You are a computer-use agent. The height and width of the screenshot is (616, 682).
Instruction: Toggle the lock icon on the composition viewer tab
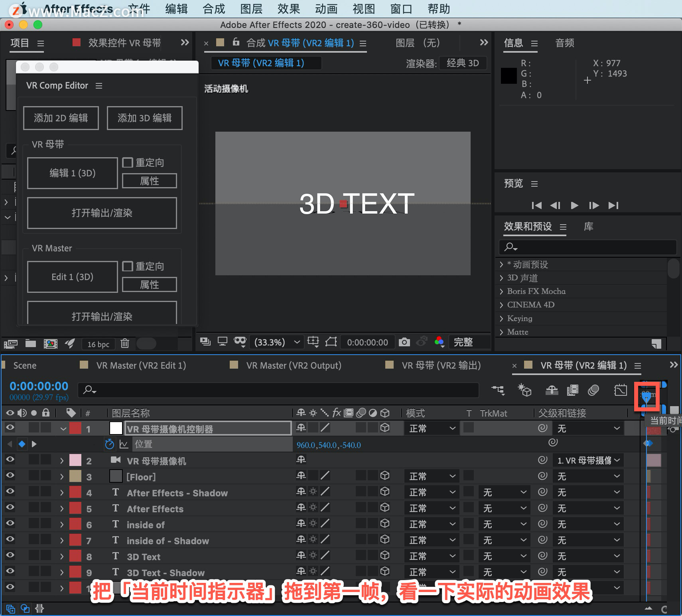236,42
